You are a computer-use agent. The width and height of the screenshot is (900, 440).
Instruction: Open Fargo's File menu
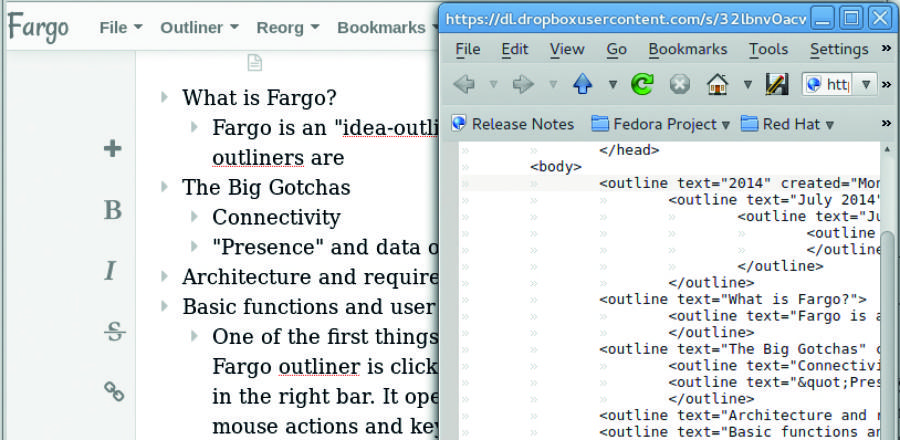point(121,28)
